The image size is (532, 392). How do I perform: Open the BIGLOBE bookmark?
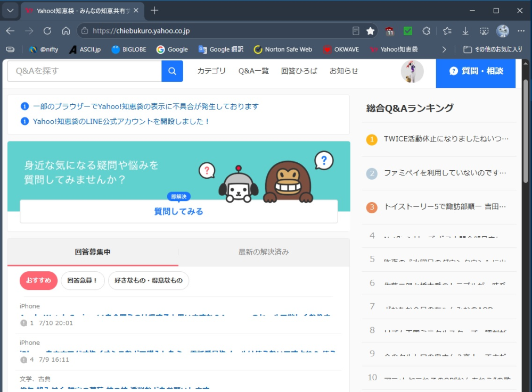(x=129, y=49)
